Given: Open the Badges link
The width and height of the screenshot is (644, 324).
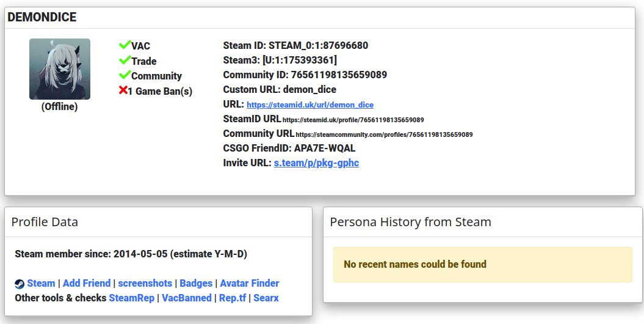Looking at the screenshot, I should tap(196, 283).
